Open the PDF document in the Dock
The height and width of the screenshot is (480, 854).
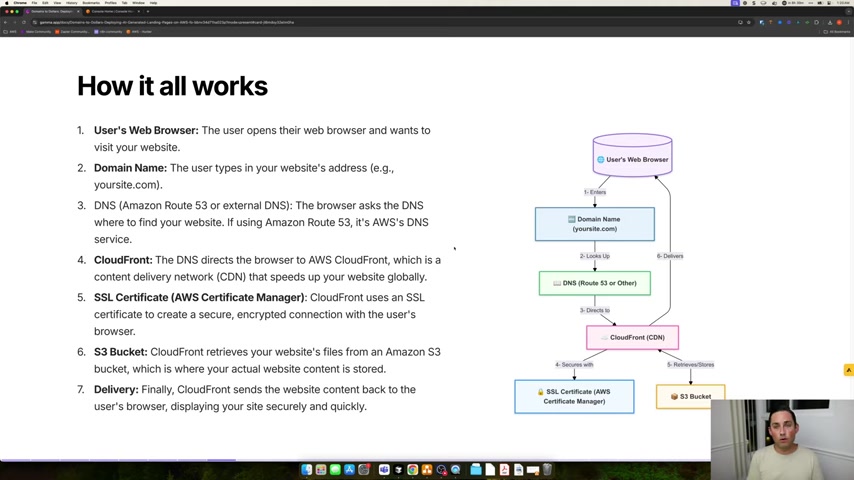pyautogui.click(x=504, y=470)
